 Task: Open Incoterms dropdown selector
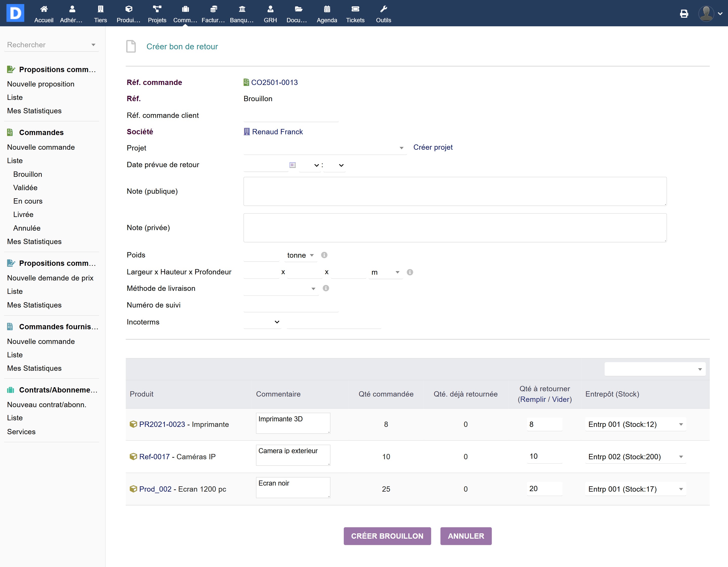coord(262,322)
